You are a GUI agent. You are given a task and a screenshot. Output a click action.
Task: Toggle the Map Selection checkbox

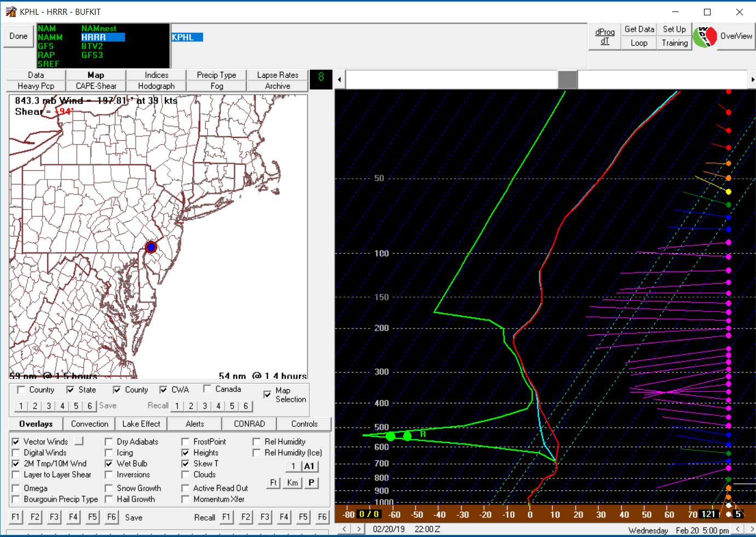(267, 394)
